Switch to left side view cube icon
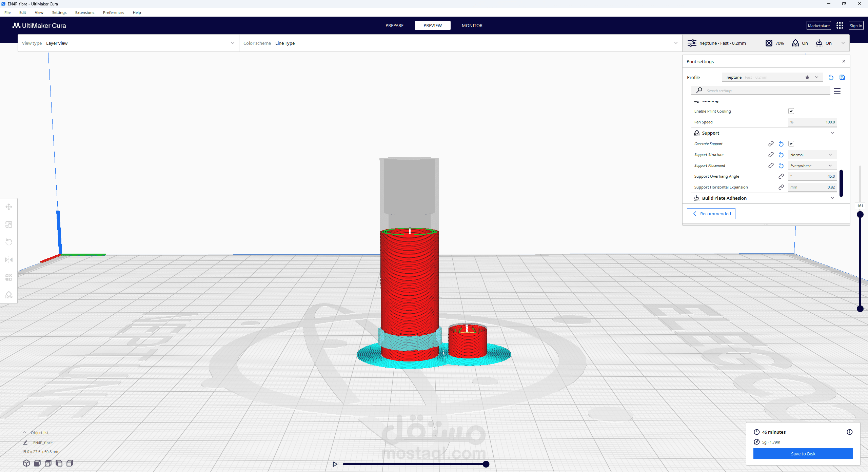Viewport: 868px width, 472px height. [x=59, y=463]
